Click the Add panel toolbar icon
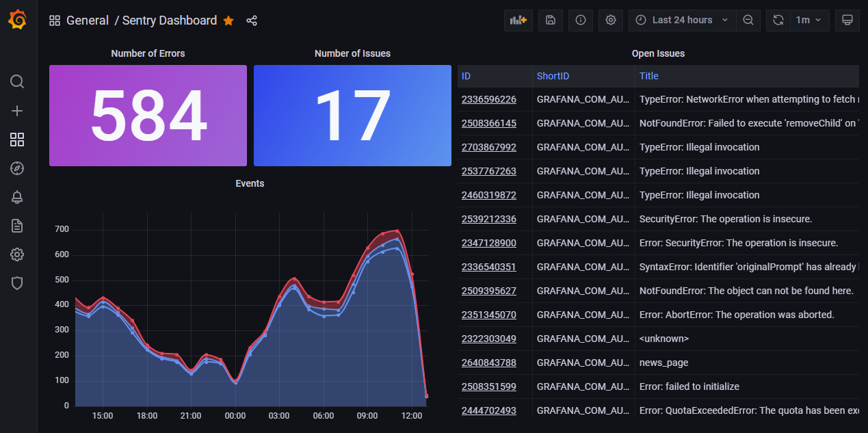Viewport: 868px width, 433px height. 518,20
